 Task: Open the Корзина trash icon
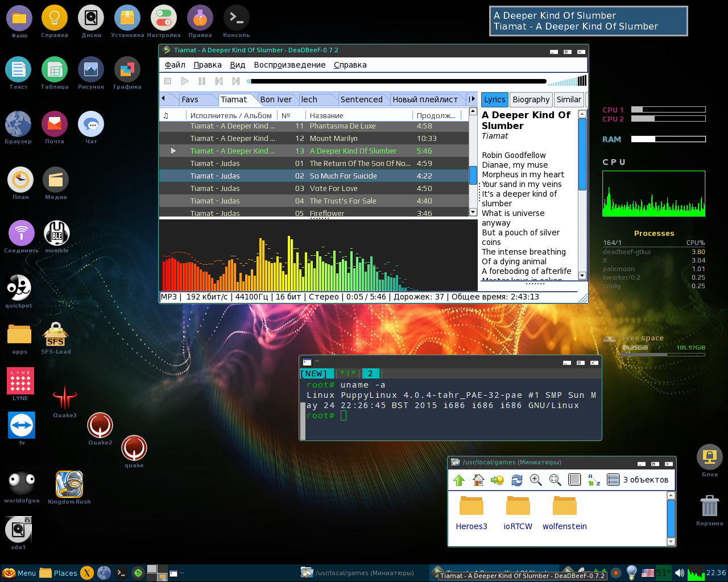point(710,510)
